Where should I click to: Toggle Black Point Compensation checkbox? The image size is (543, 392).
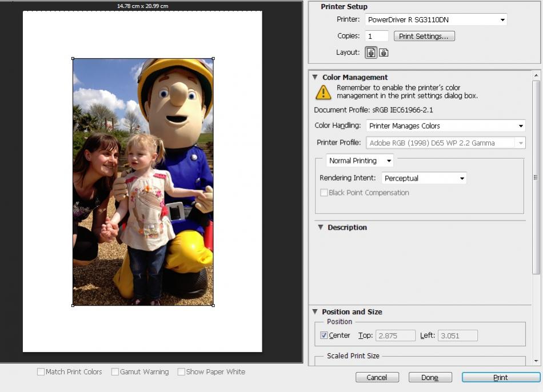(x=324, y=193)
